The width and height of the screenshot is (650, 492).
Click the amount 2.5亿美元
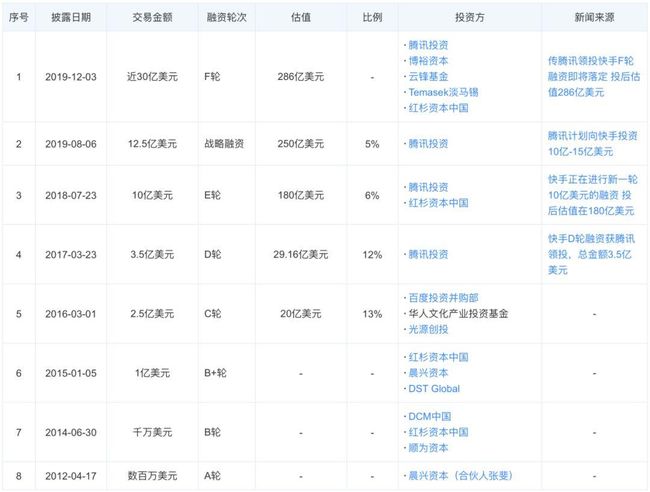click(x=152, y=314)
